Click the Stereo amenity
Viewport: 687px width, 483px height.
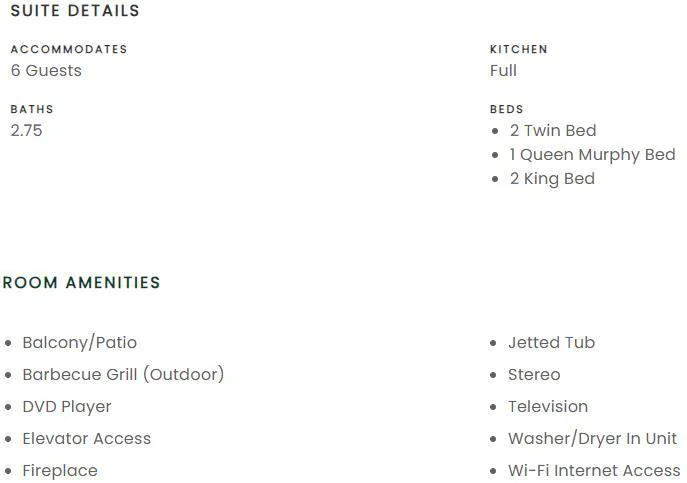coord(534,375)
